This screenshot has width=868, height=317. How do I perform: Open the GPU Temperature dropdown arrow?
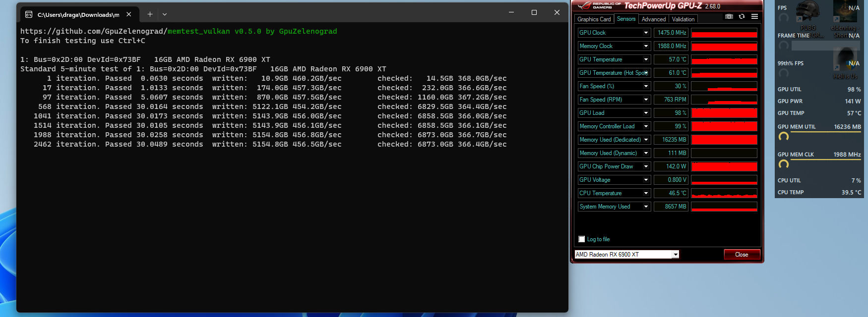[646, 59]
